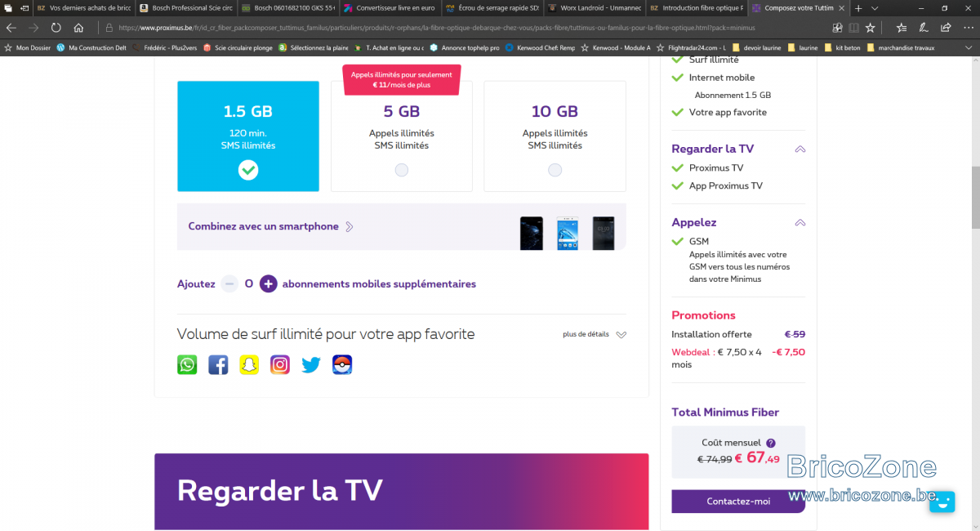Viewport: 980px width, 531px height.
Task: Collapse the Appelez section chevron
Action: (x=800, y=223)
